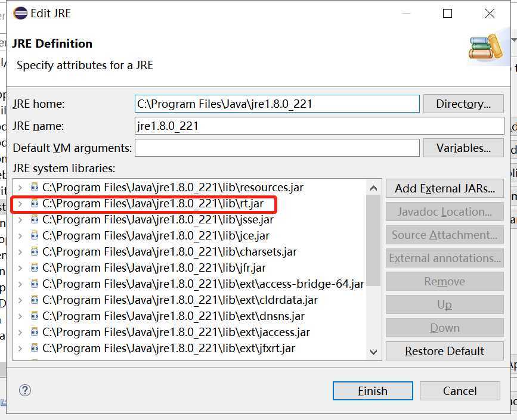This screenshot has width=517, height=420.
Task: Maximize the Edit JRE dialog window
Action: pyautogui.click(x=447, y=14)
